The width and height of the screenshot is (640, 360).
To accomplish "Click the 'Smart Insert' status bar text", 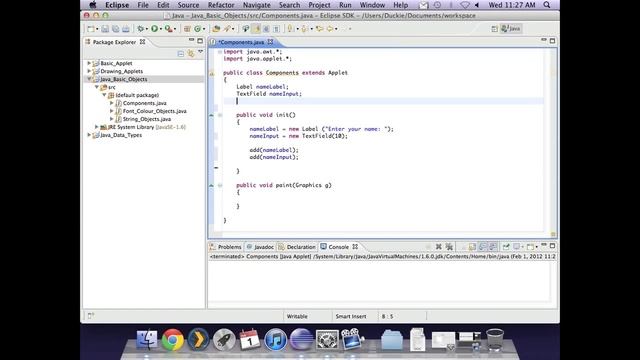I will coord(351,316).
